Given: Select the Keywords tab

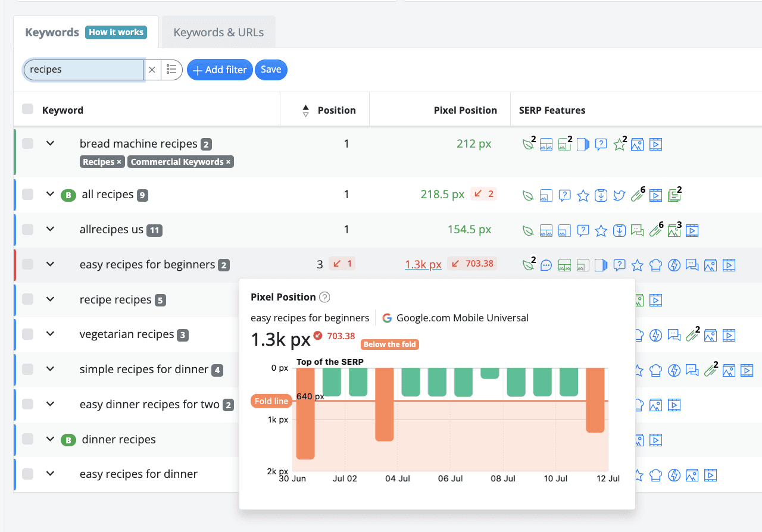Looking at the screenshot, I should (x=52, y=32).
